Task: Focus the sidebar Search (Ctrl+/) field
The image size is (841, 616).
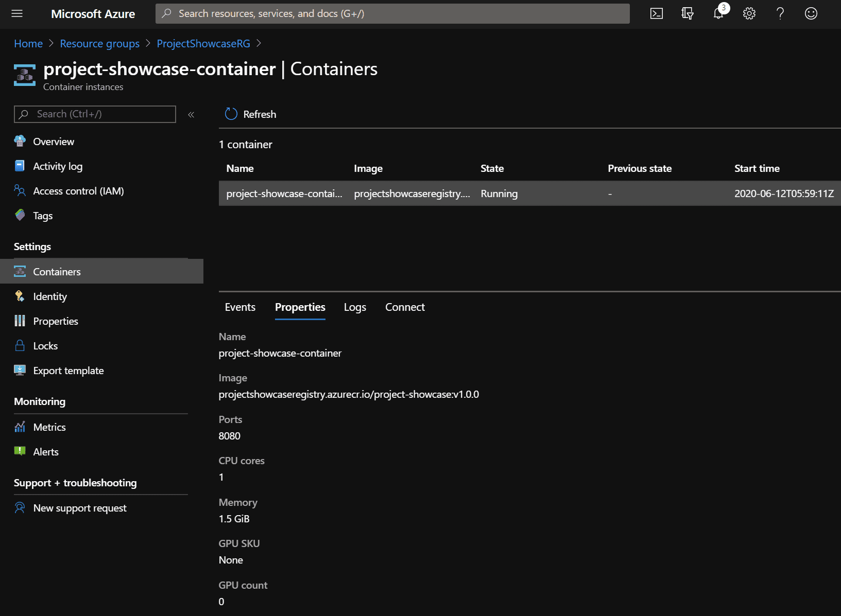Action: click(95, 114)
